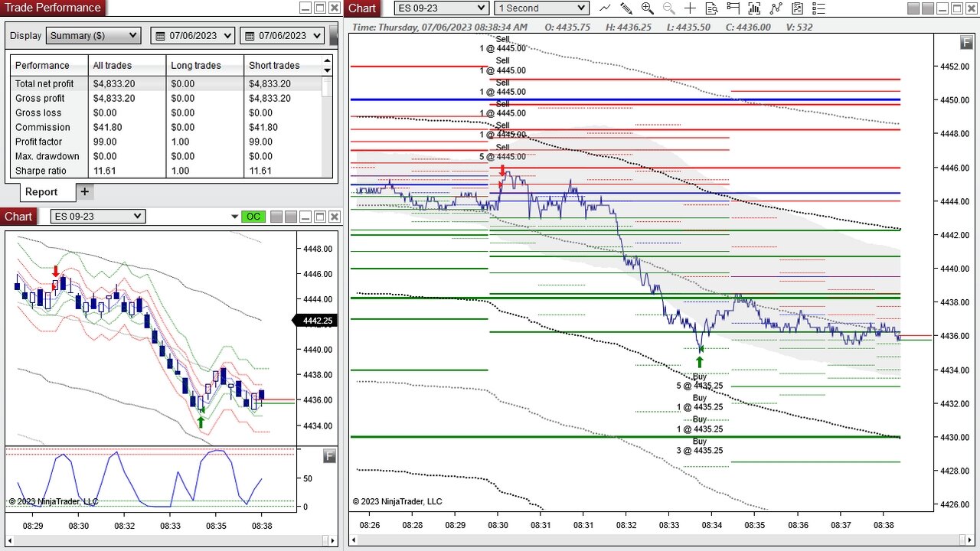The width and height of the screenshot is (980, 551).
Task: Open the start date calendar icon
Action: 160,36
